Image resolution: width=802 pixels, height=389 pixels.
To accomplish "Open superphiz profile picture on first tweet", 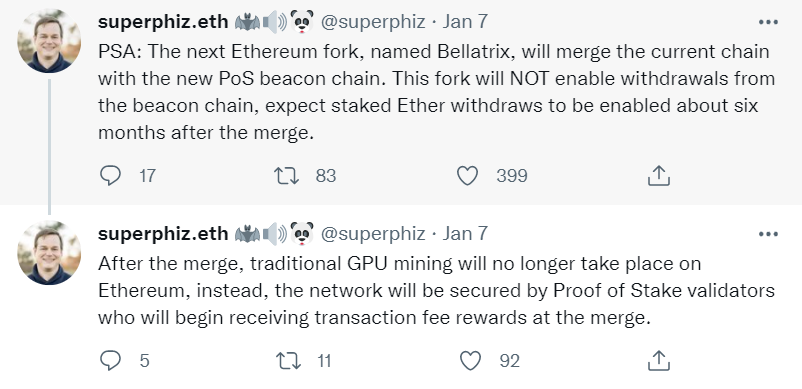I will (49, 41).
